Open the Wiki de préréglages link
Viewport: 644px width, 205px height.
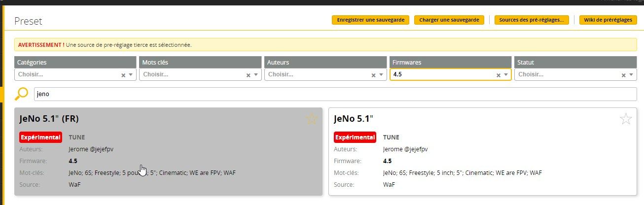coord(608,20)
